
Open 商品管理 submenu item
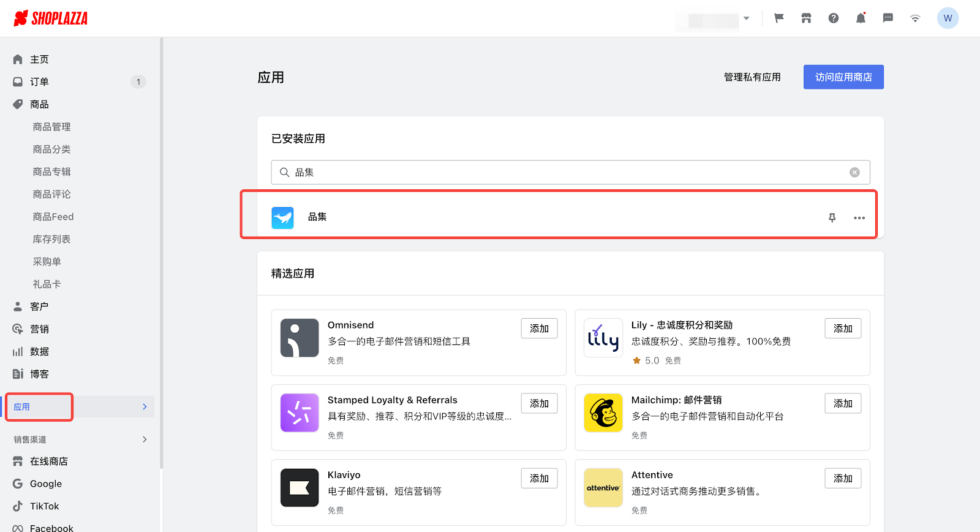pyautogui.click(x=51, y=127)
